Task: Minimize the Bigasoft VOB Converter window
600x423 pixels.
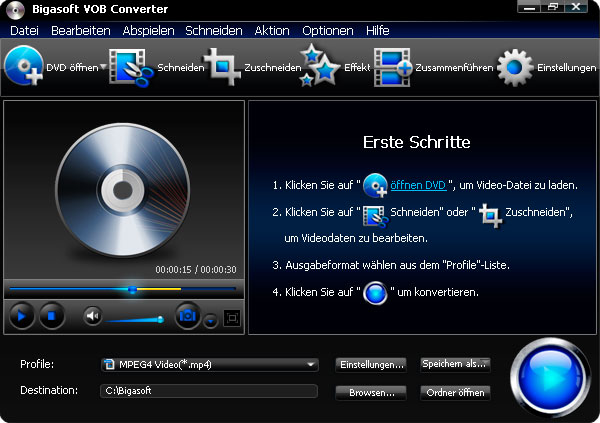Action: click(x=529, y=7)
